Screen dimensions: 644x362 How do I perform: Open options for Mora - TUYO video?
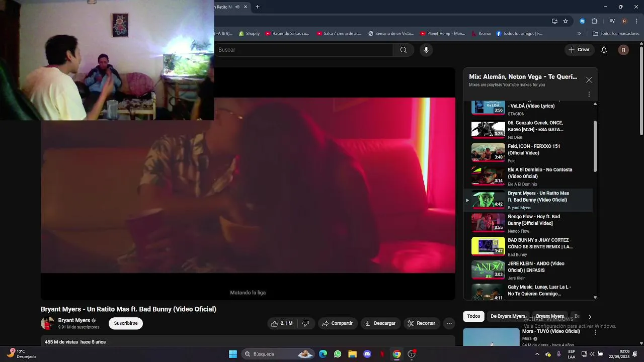tap(595, 332)
